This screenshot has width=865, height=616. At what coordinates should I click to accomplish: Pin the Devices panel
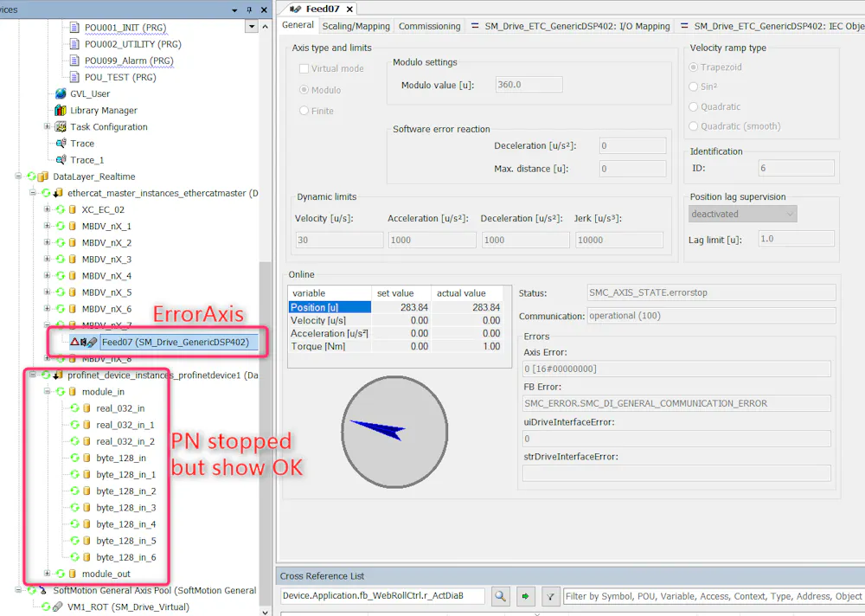click(249, 10)
